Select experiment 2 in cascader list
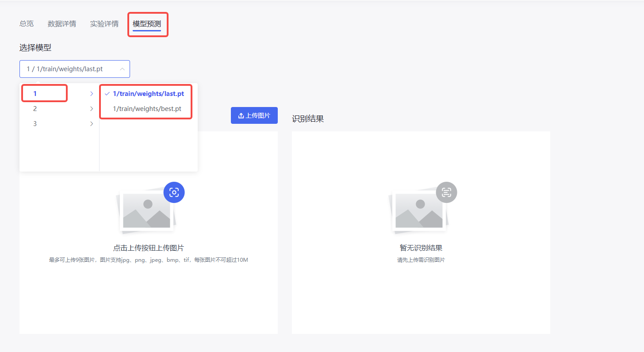This screenshot has width=644, height=352. point(35,109)
